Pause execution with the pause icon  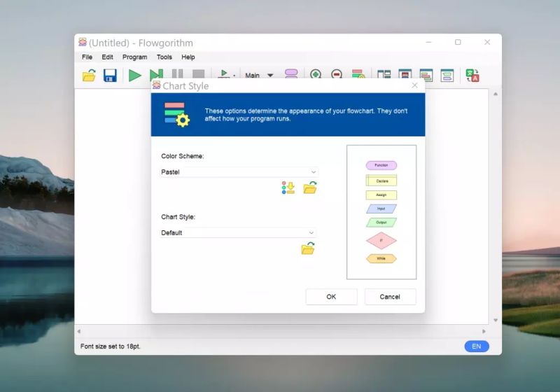point(178,73)
